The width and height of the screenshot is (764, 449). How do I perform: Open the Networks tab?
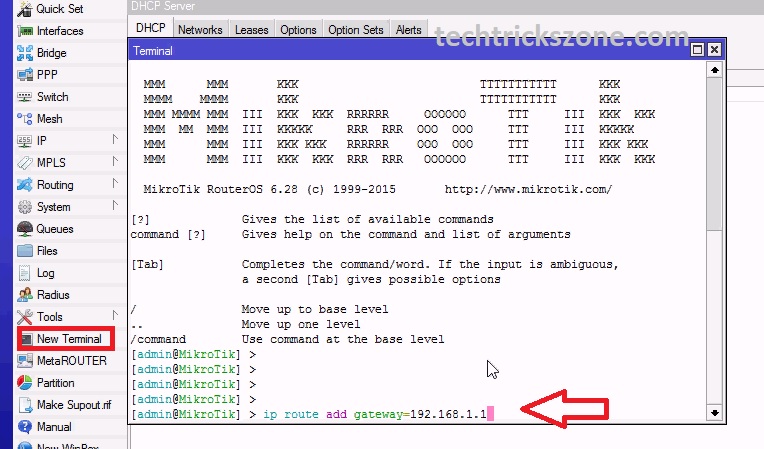tap(200, 30)
